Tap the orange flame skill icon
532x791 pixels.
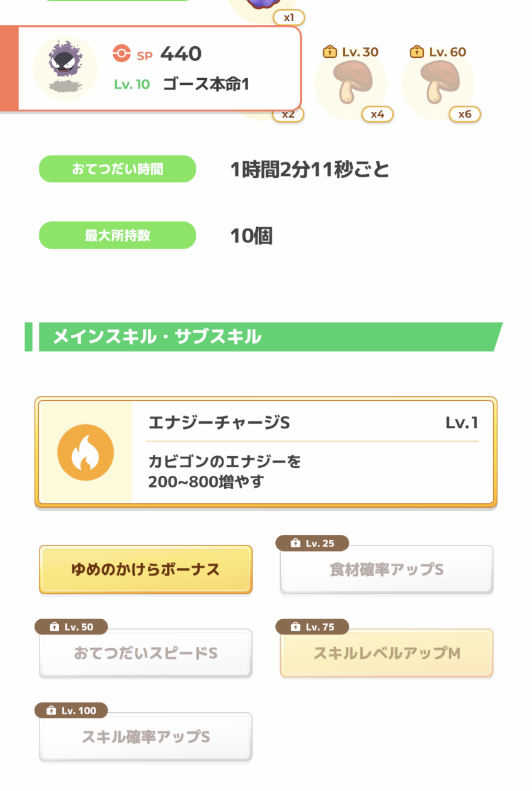point(86,452)
